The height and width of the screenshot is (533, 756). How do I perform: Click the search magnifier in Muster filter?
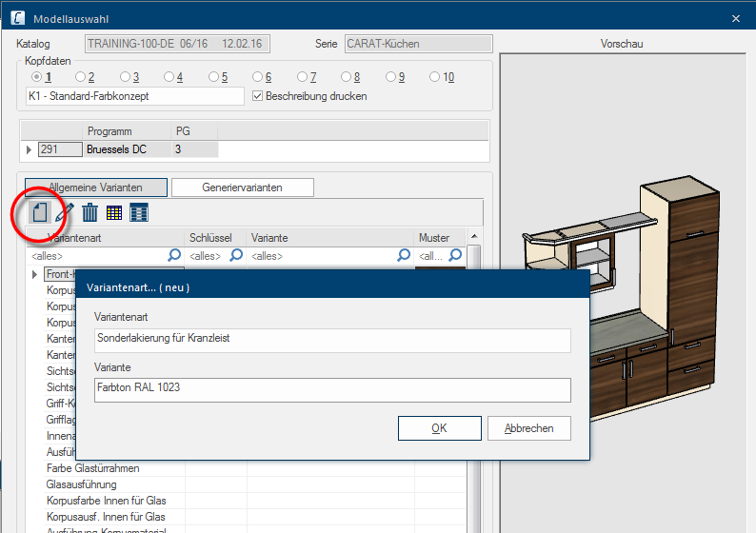[456, 255]
